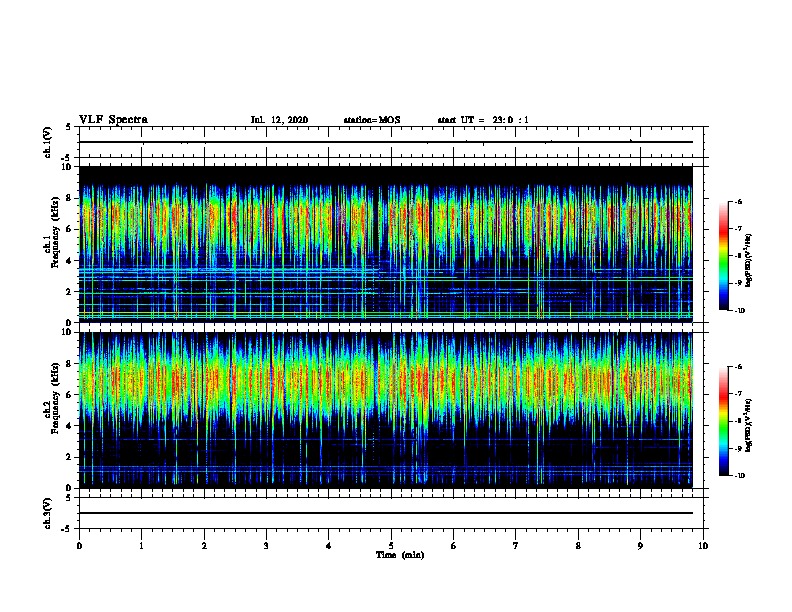Image resolution: width=792 pixels, height=612 pixels.
Task: Click the time axis tick label "6"
Action: pos(453,545)
